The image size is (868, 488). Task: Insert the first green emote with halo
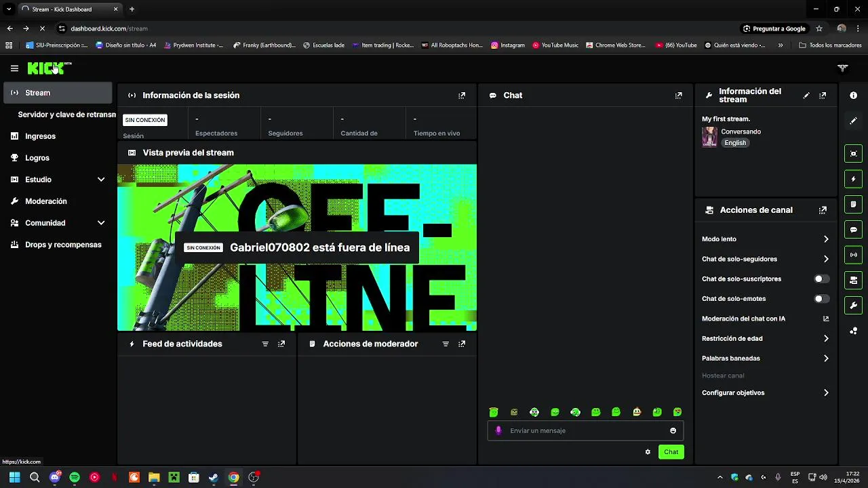tap(494, 412)
